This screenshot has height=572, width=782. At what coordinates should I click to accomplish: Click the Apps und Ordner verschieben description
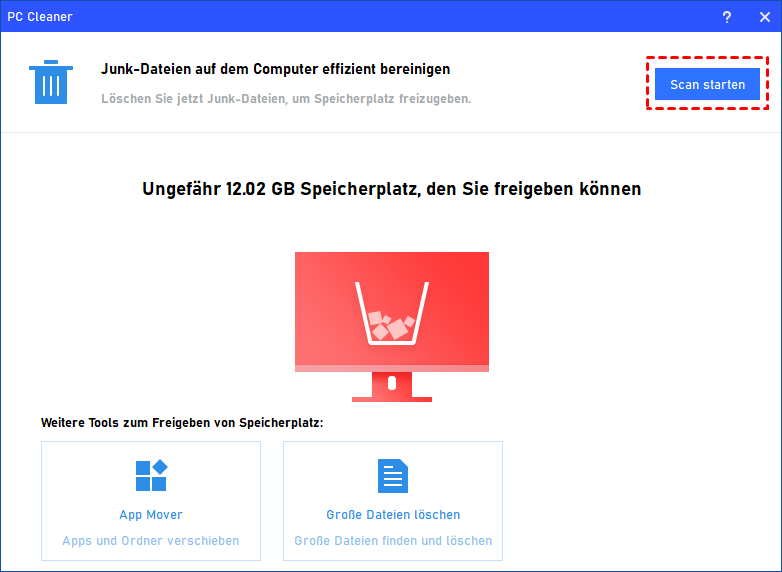click(x=151, y=541)
